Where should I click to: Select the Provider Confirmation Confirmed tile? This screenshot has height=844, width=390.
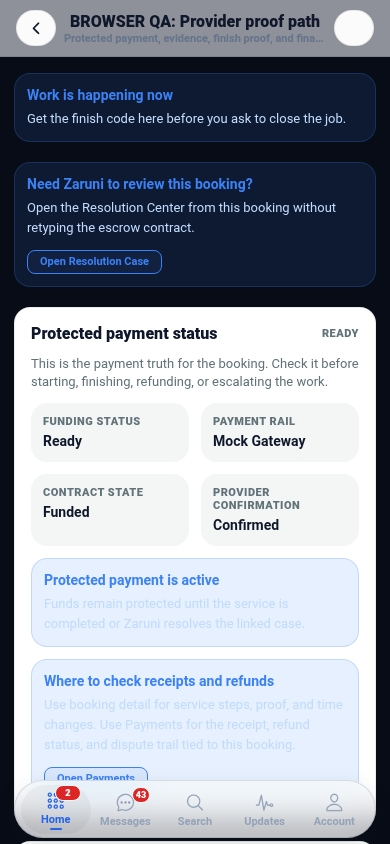point(280,510)
